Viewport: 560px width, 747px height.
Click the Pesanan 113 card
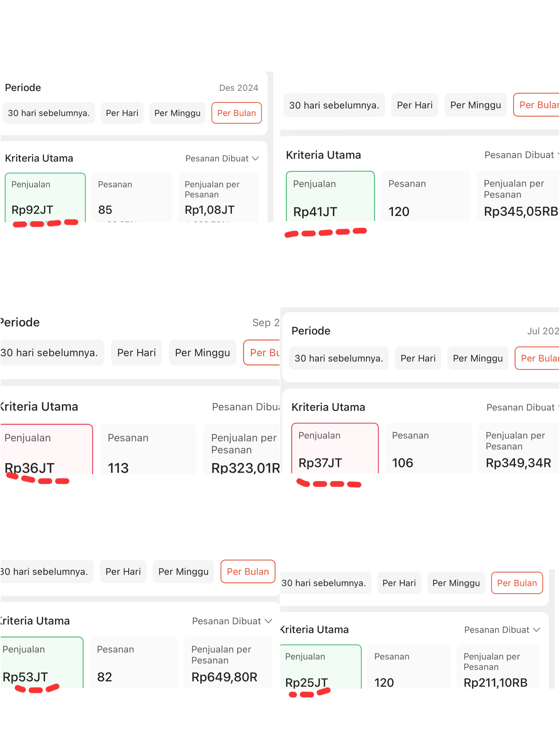[148, 449]
